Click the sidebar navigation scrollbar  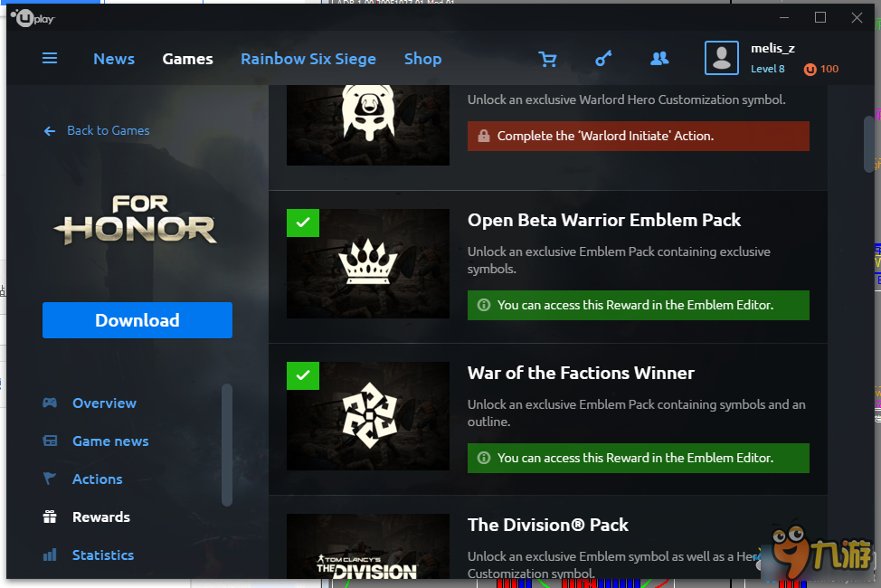227,445
